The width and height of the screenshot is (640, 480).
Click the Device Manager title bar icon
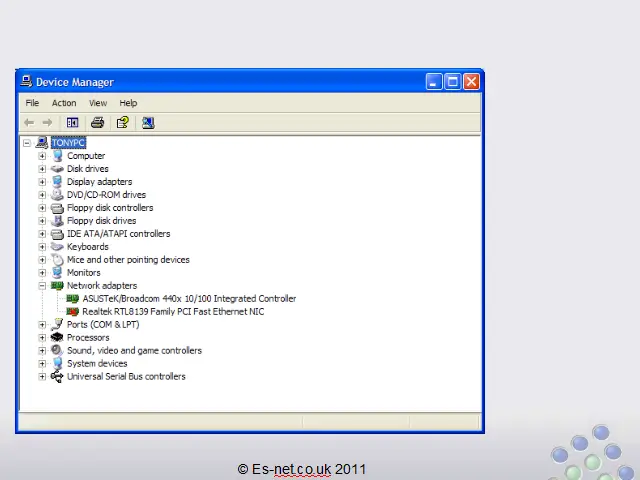(x=27, y=81)
